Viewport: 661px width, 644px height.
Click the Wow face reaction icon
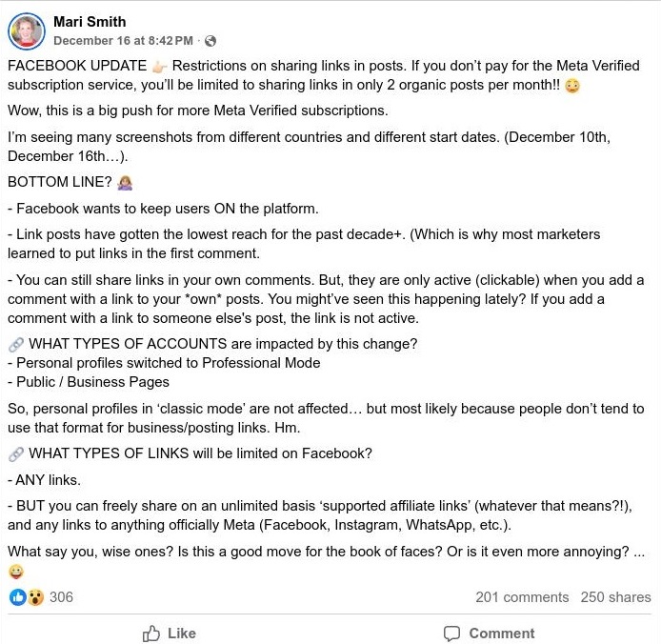click(35, 597)
